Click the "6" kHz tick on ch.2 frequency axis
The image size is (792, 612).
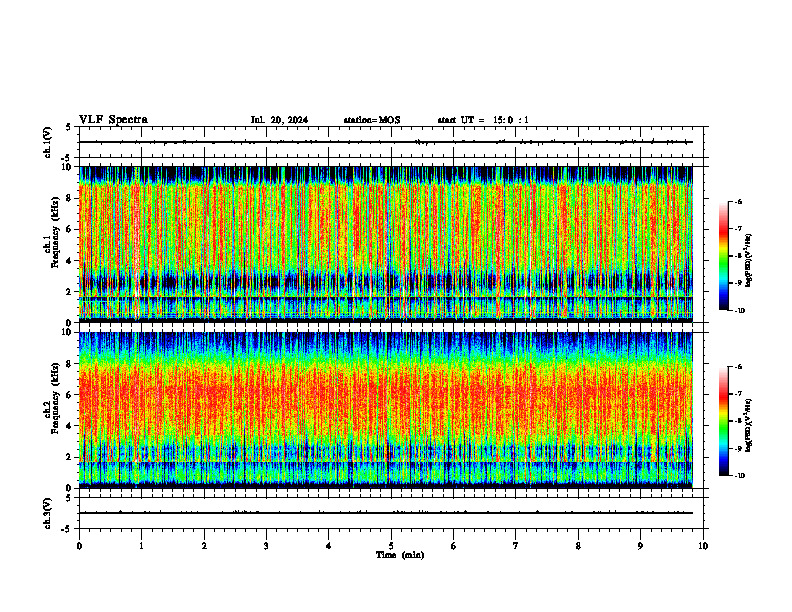69,395
